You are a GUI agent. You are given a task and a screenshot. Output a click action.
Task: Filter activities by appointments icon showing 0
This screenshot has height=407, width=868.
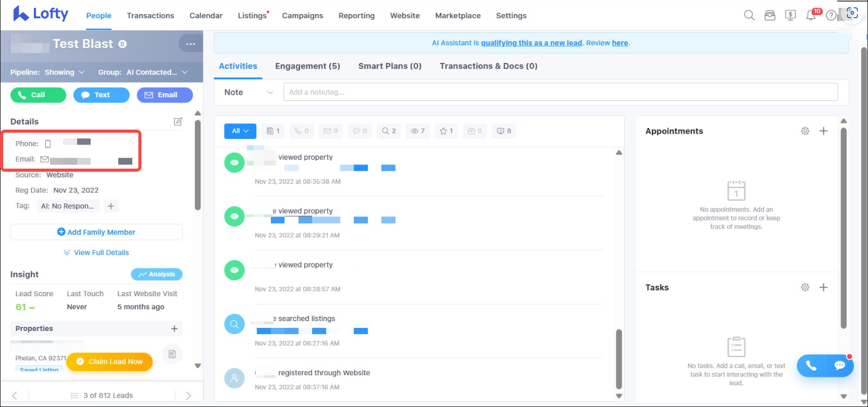coord(475,131)
